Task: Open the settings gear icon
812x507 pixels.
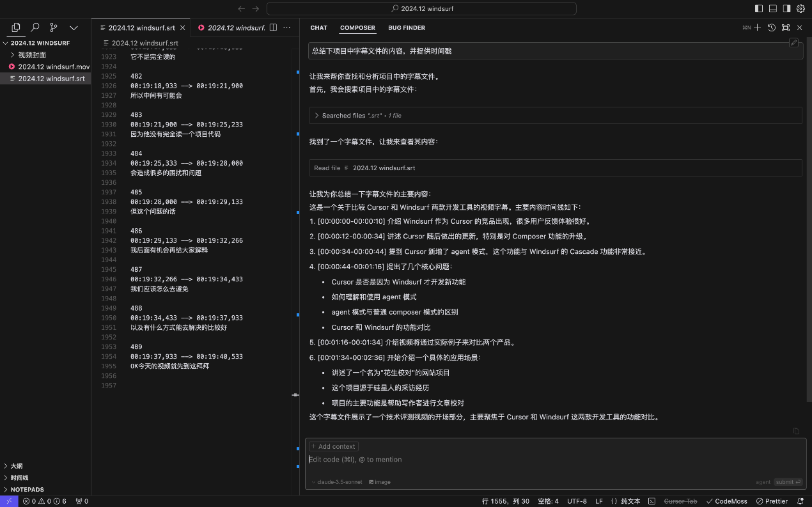Action: pyautogui.click(x=800, y=9)
